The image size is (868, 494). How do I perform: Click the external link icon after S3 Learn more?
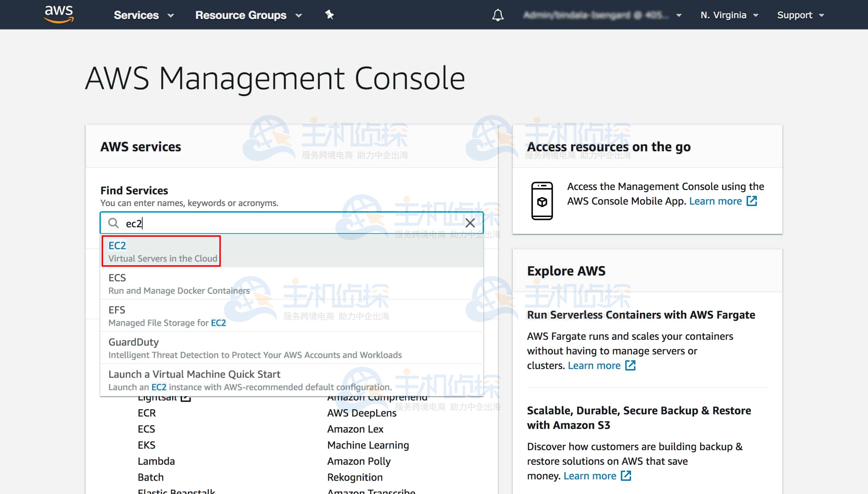(x=626, y=476)
